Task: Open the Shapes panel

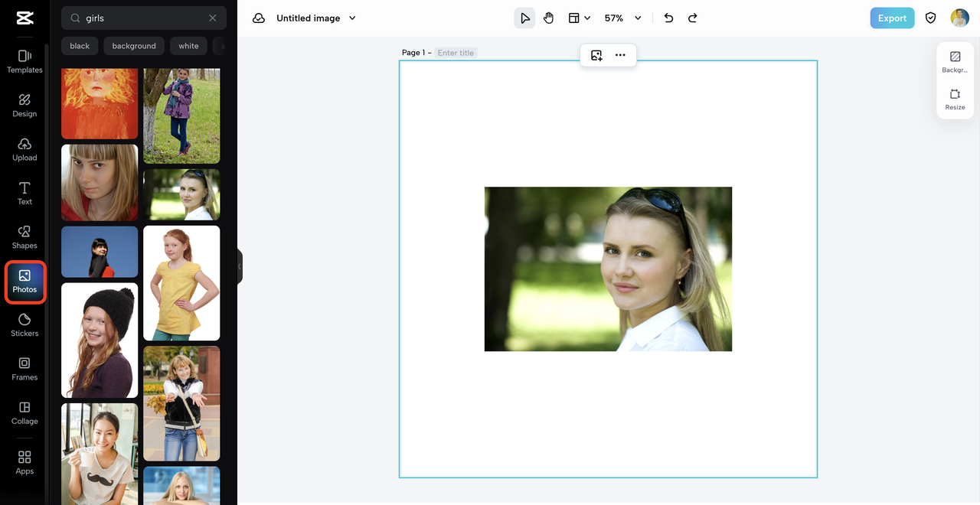Action: 24,237
